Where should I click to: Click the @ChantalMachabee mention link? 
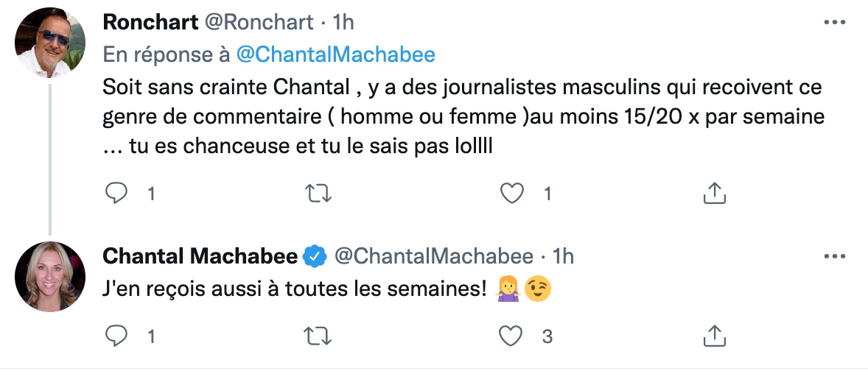click(x=335, y=54)
